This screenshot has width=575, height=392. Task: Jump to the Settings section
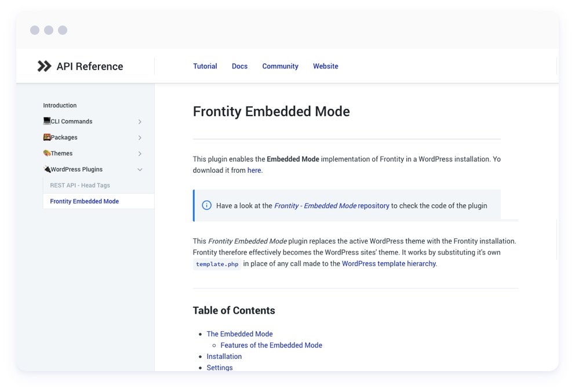pyautogui.click(x=220, y=368)
